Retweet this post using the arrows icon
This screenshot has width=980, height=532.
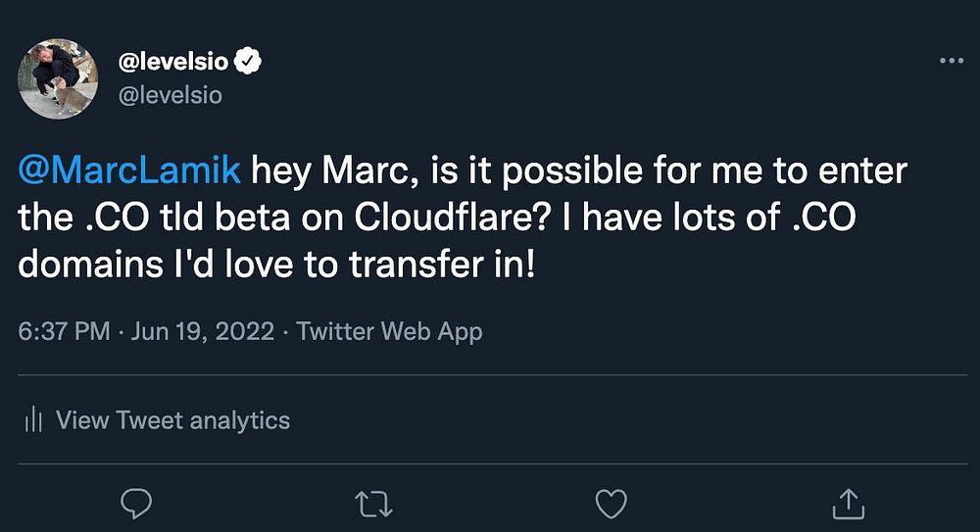point(372,504)
